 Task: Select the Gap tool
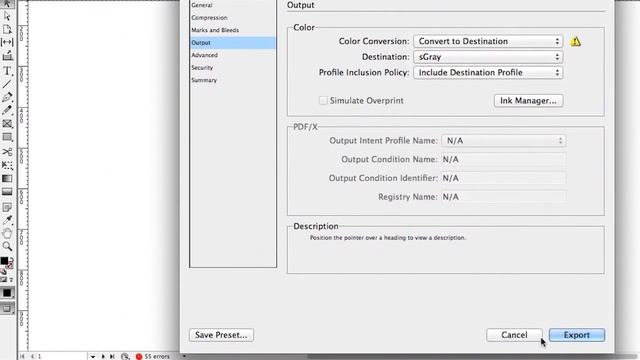coord(7,42)
